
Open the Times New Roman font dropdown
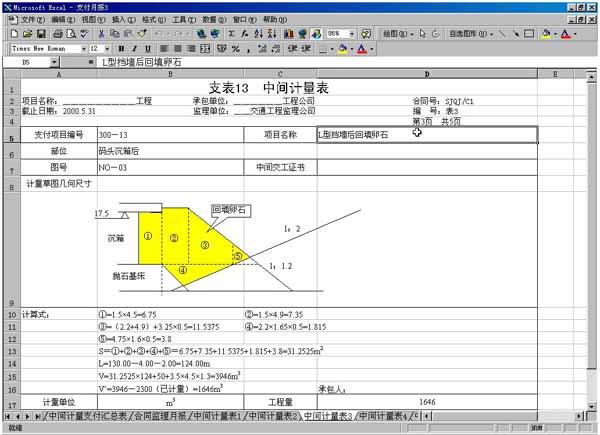(82, 48)
